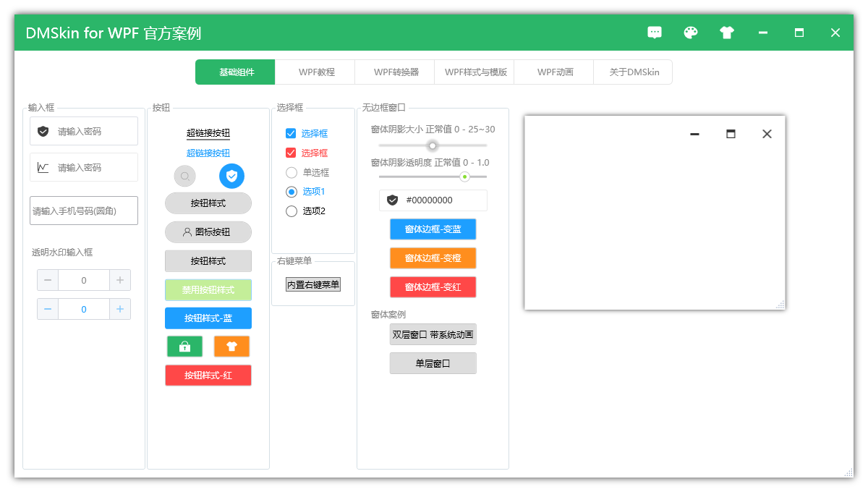
Task: Click the 窗体边框-变蓝 button
Action: 433,229
